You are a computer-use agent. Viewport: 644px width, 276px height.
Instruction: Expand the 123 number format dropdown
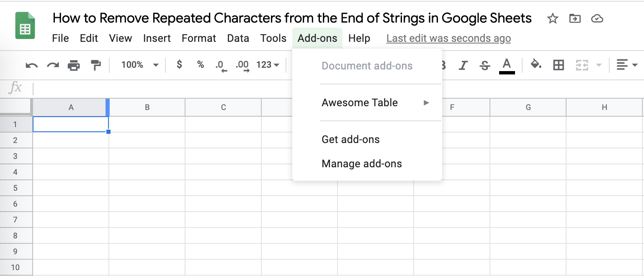[x=268, y=65]
